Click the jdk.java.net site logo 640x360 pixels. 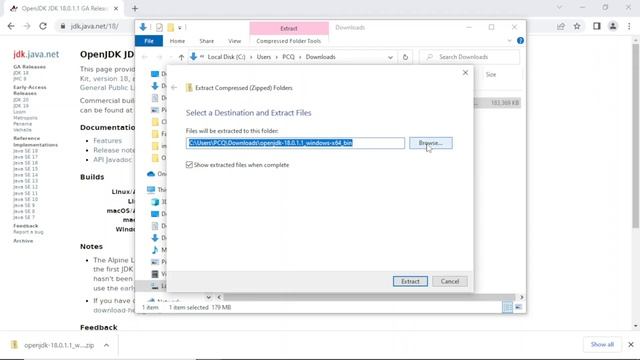[36, 54]
